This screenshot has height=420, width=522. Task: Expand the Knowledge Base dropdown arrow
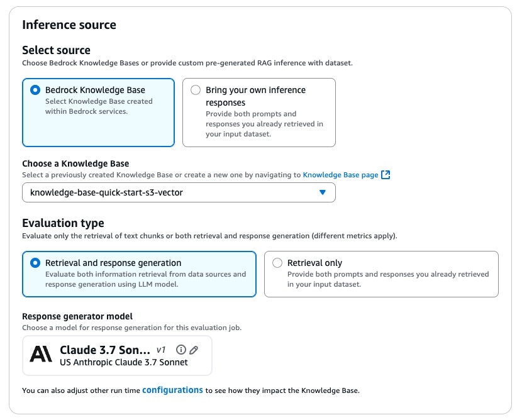[x=323, y=192]
